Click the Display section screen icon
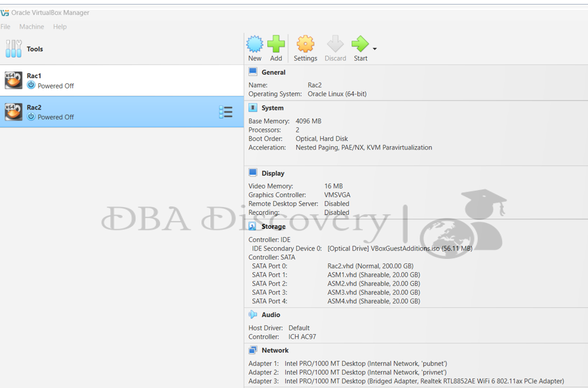The image size is (588, 388). pyautogui.click(x=253, y=173)
